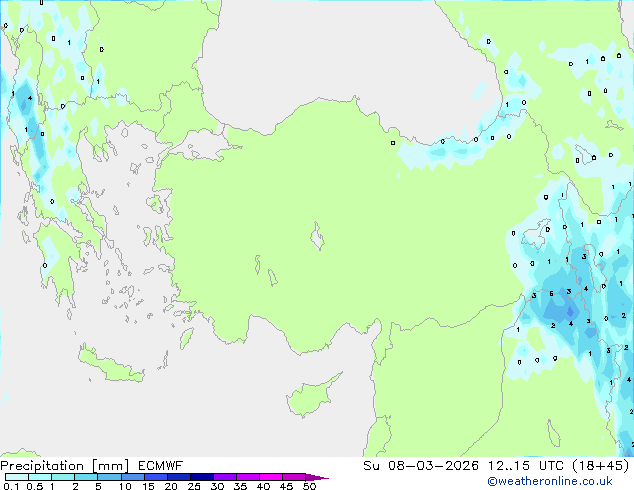Click the 0.5–1 mm legend swatch
Viewport: 634px width, 490px height.
40,477
